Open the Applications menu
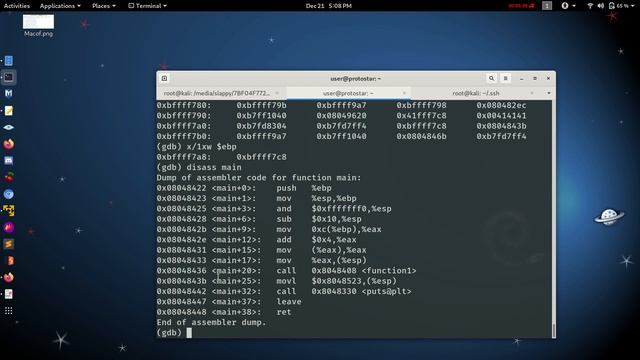640x360 pixels. click(60, 6)
